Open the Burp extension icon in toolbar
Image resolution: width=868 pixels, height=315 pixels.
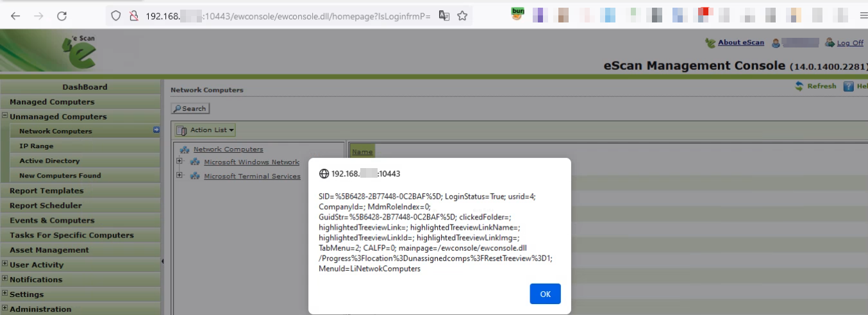pyautogui.click(x=517, y=13)
